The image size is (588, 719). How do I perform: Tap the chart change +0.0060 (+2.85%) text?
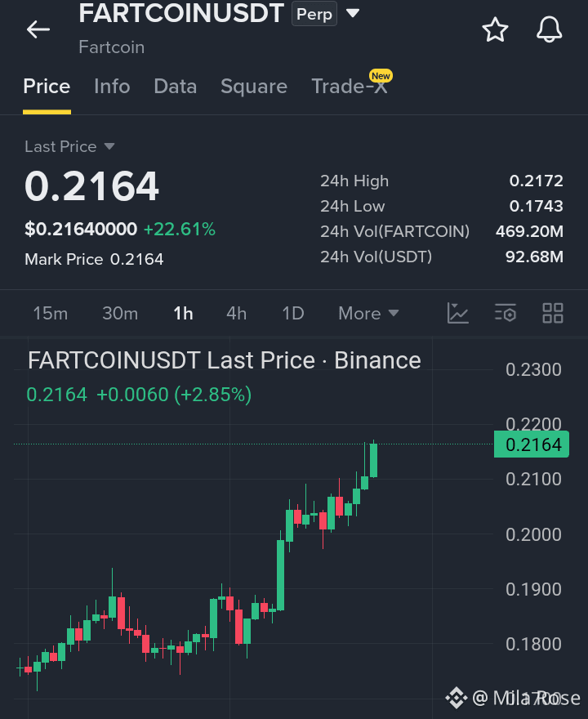click(174, 395)
